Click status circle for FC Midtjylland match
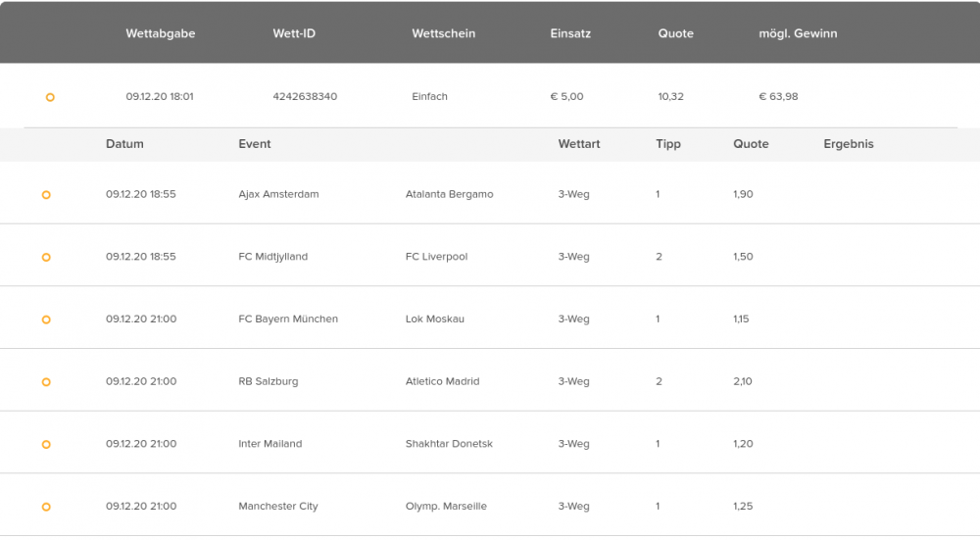 tap(46, 258)
